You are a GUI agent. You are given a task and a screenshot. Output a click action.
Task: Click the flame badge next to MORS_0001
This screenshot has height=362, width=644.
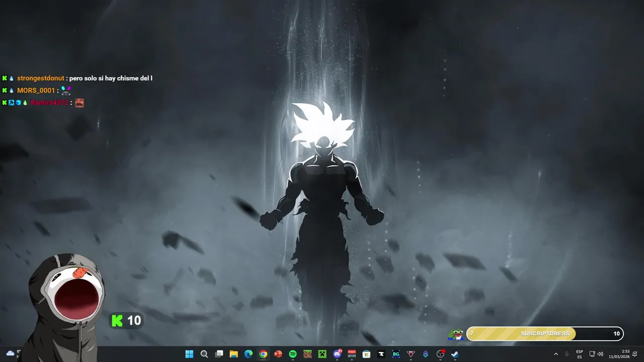11,90
